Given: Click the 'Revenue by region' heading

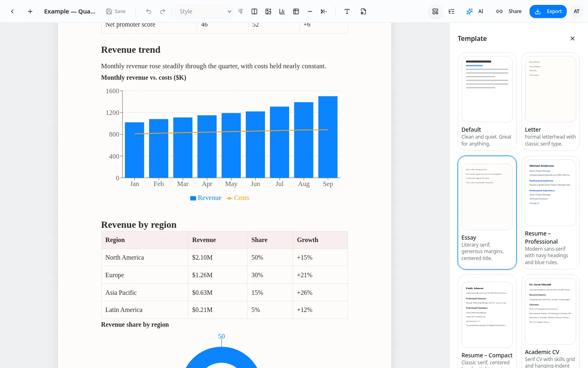Looking at the screenshot, I should (x=139, y=225).
